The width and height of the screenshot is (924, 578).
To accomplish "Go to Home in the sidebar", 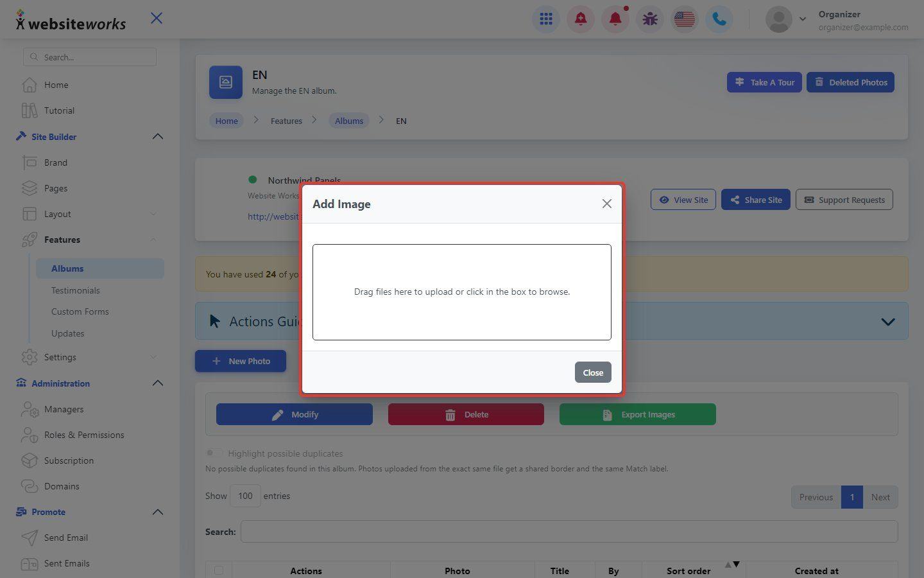I will [56, 85].
